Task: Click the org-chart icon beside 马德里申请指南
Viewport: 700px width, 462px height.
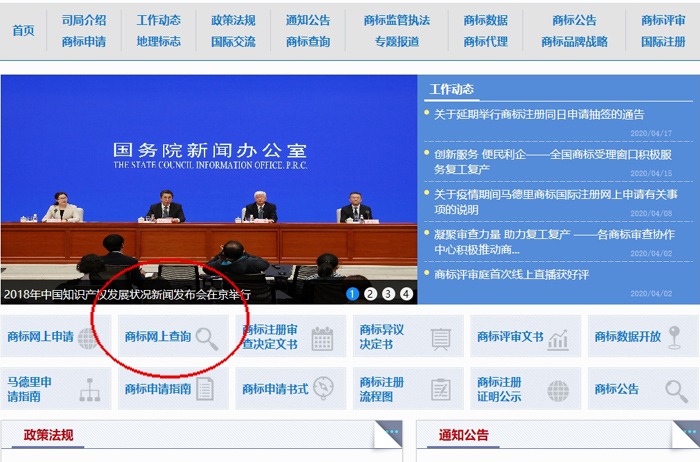Action: (x=90, y=390)
